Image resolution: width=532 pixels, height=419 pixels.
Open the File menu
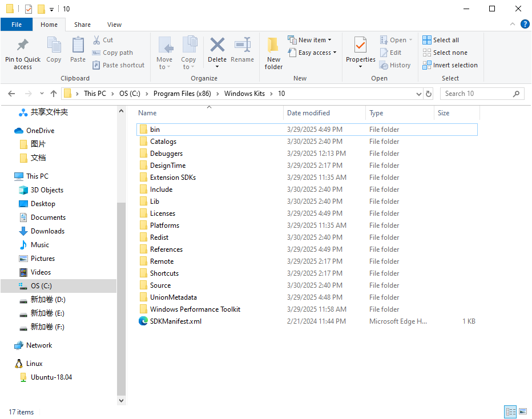(x=17, y=25)
